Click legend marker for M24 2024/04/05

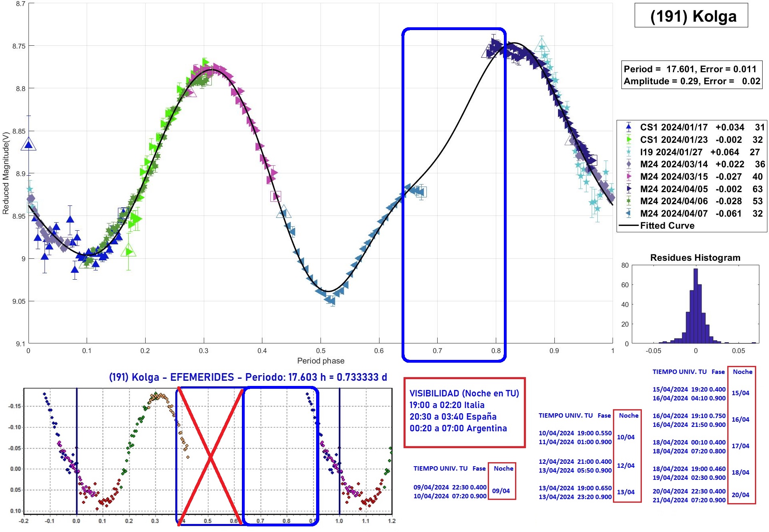tap(629, 189)
